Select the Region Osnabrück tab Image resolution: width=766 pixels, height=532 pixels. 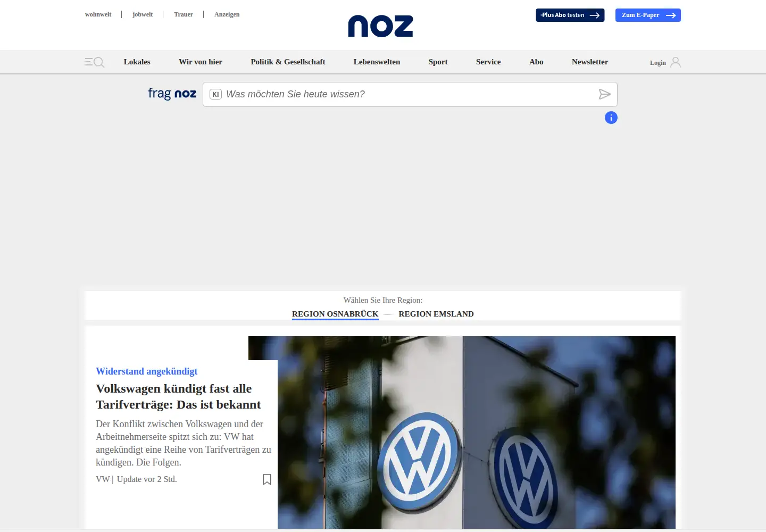pos(335,314)
